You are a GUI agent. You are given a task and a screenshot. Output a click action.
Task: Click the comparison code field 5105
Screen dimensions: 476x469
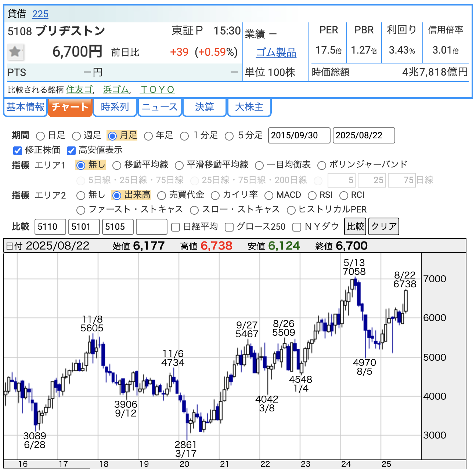[x=118, y=227]
